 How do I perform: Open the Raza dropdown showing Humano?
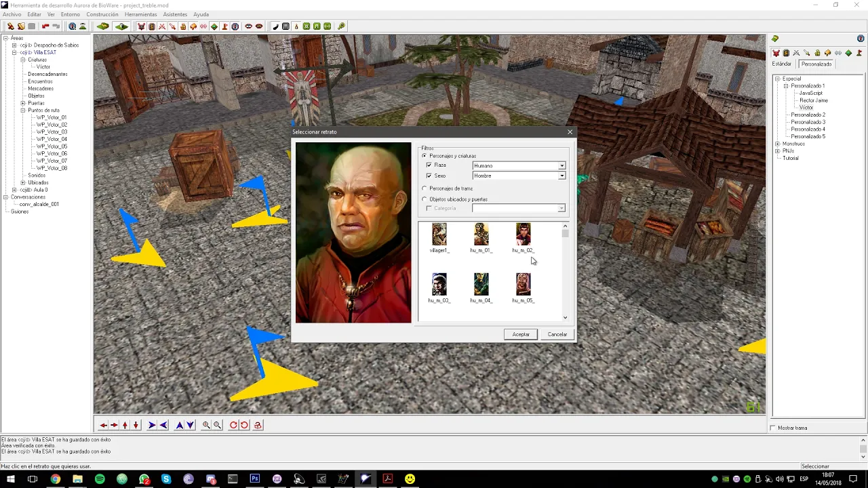click(x=561, y=165)
